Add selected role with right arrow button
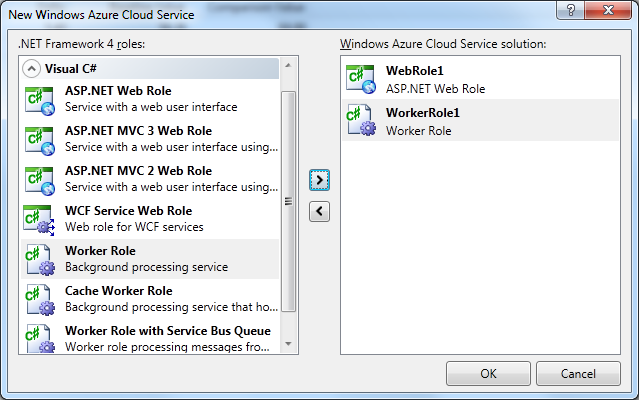Screen dimensions: 639x400 coord(320,180)
